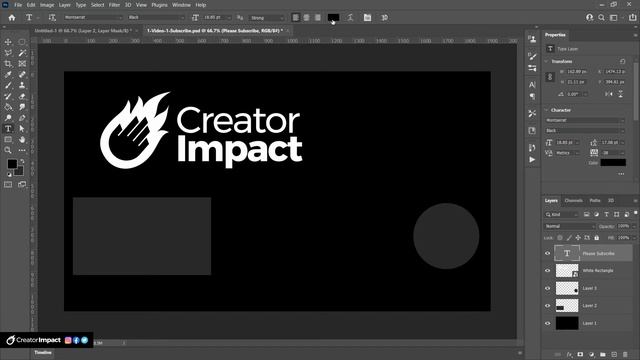Open the font size dropdown in options bar
Image resolution: width=640 pixels, height=360 pixels.
click(217, 18)
